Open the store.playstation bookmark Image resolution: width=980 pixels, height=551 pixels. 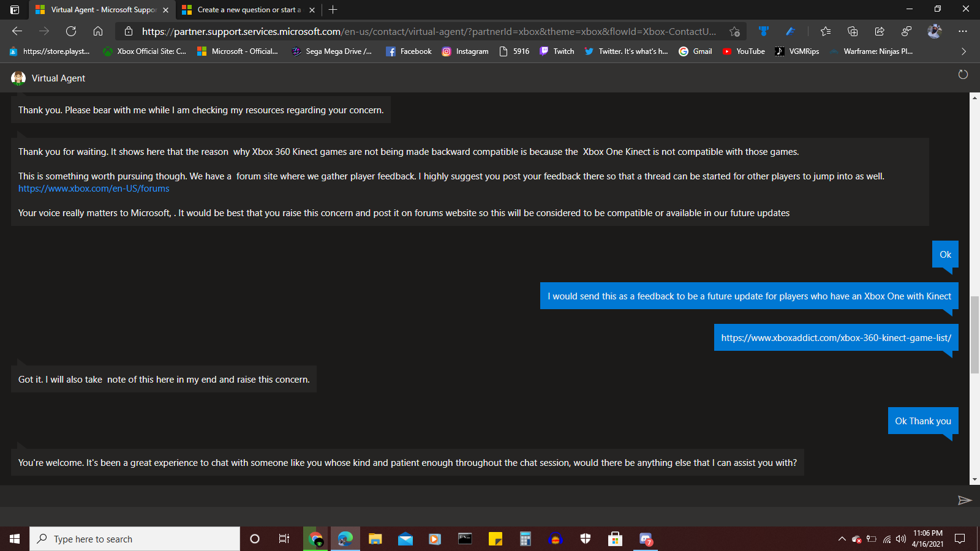[x=49, y=51]
